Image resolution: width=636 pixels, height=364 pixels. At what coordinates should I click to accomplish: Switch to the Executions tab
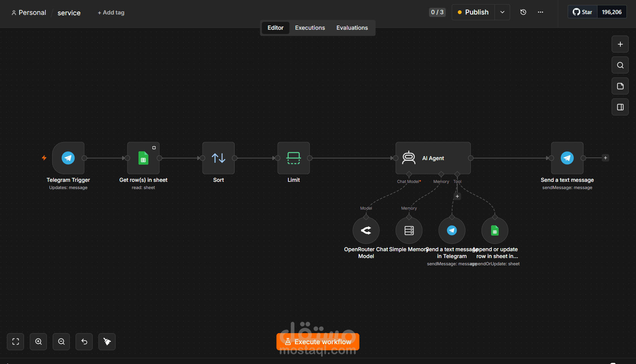(310, 28)
